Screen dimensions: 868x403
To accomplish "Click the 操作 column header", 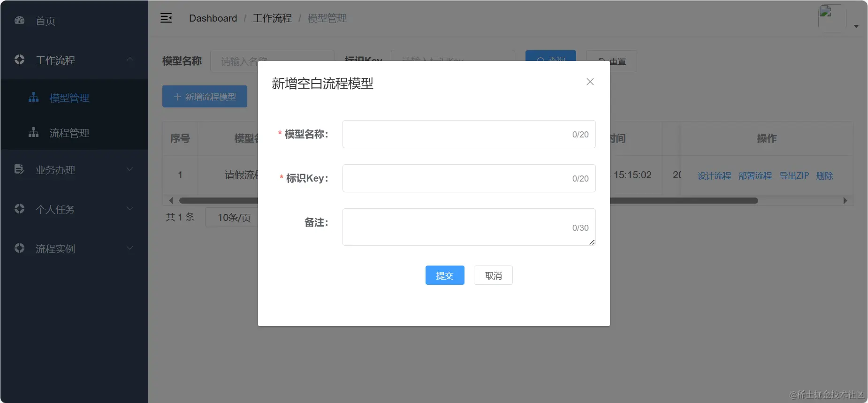I will pos(767,138).
